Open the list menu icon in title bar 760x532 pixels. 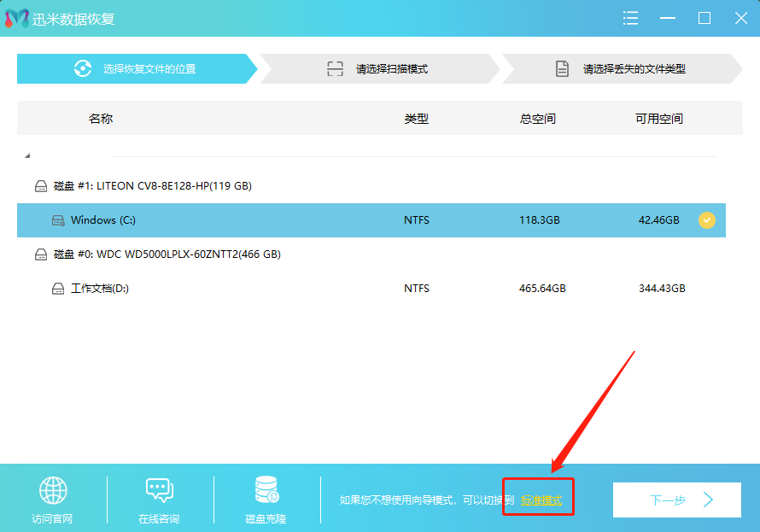[x=630, y=17]
